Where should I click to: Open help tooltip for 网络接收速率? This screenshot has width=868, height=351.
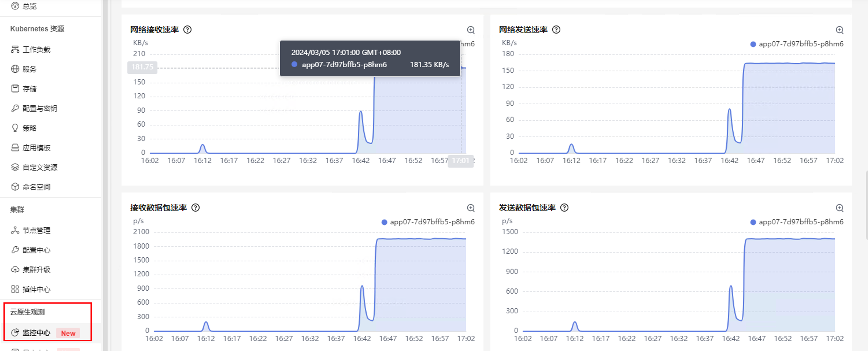[x=187, y=30]
